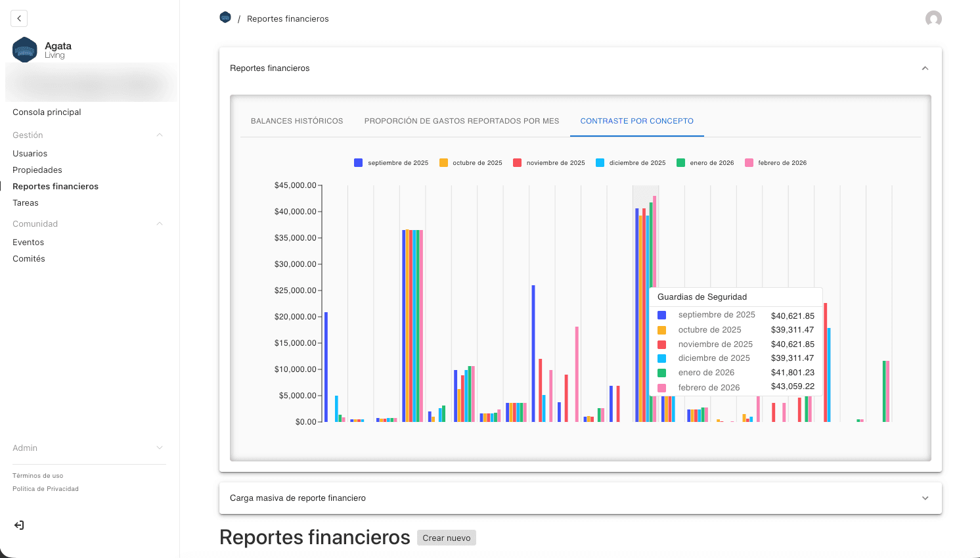Click the Agata Living hexagon logo
980x558 pixels.
tap(24, 49)
